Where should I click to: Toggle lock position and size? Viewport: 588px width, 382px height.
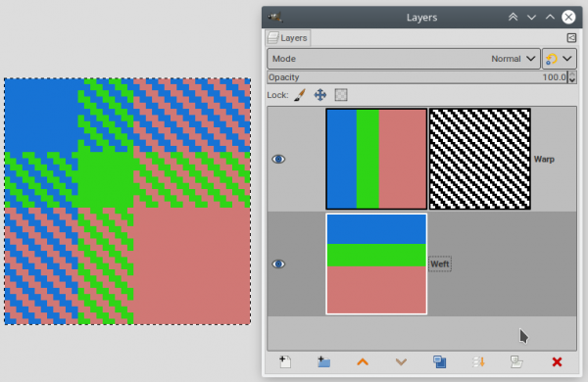point(319,95)
